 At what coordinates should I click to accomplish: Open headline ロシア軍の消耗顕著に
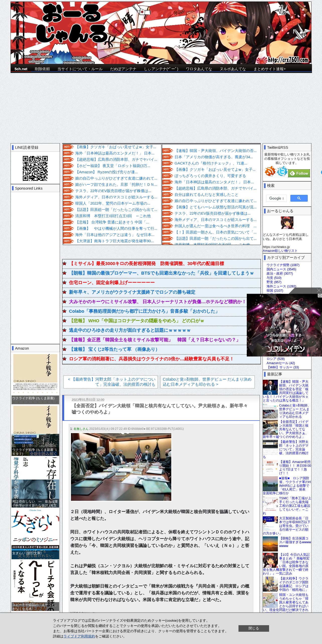tap(151, 359)
